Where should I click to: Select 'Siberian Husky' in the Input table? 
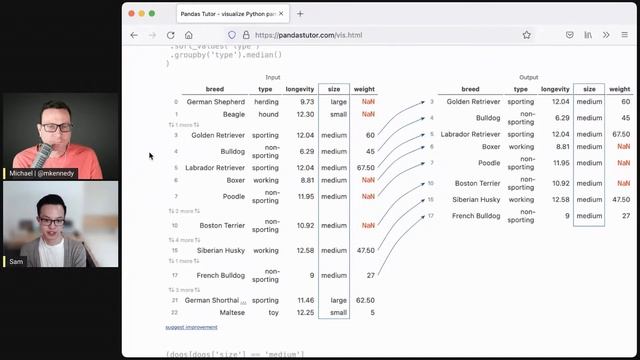pyautogui.click(x=221, y=250)
